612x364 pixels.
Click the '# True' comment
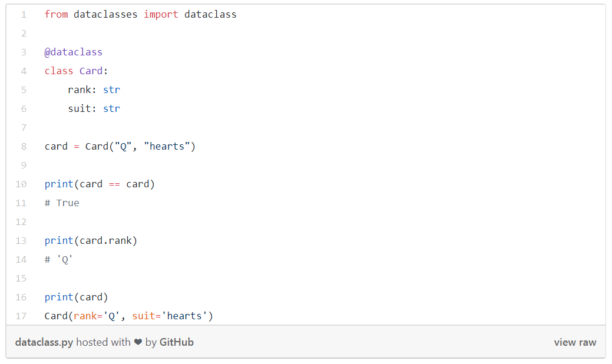pyautogui.click(x=62, y=203)
